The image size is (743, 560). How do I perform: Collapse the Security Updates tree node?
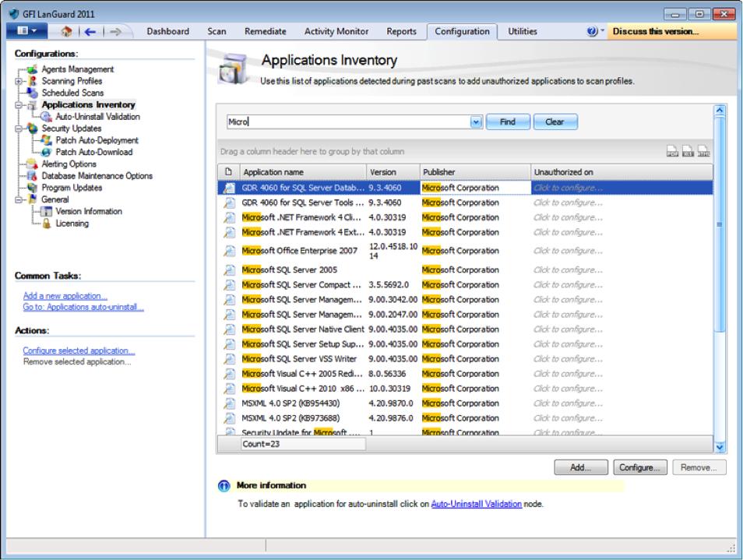click(x=18, y=129)
